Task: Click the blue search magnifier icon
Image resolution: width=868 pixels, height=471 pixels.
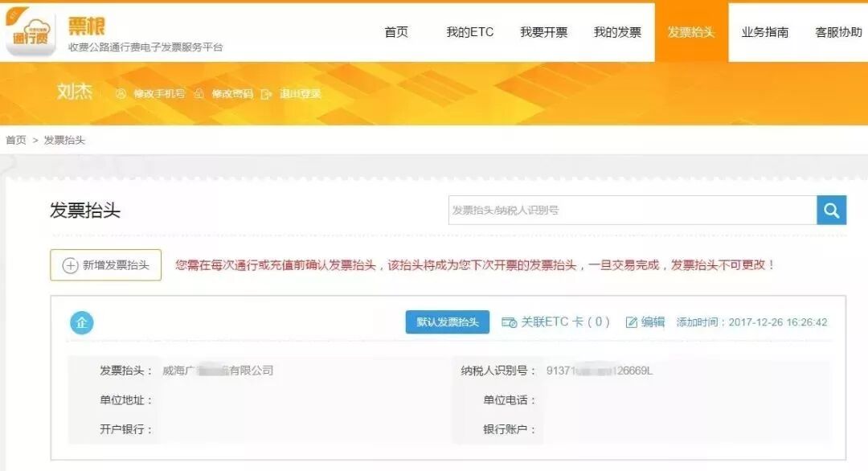Action: point(830,210)
